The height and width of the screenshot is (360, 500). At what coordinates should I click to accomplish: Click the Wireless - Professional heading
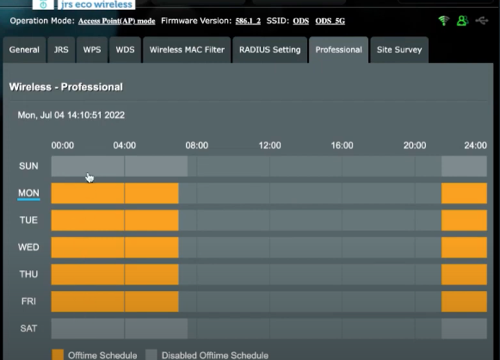[x=66, y=87]
